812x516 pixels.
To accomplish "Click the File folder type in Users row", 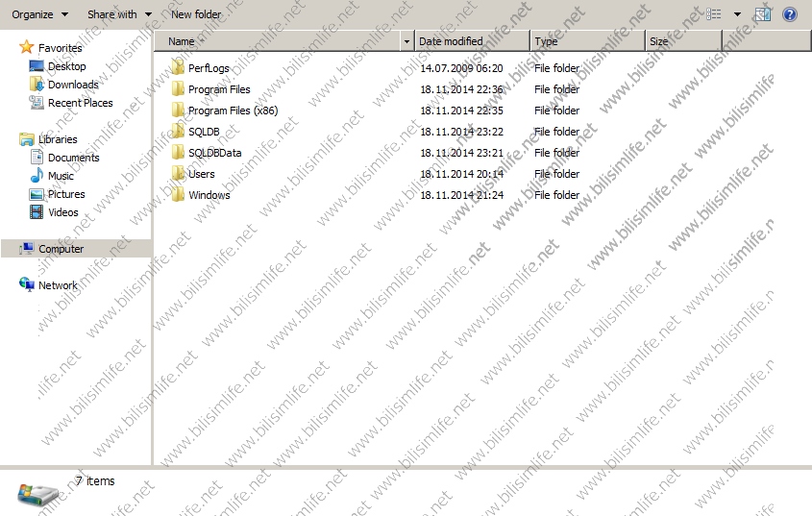I will (x=556, y=174).
